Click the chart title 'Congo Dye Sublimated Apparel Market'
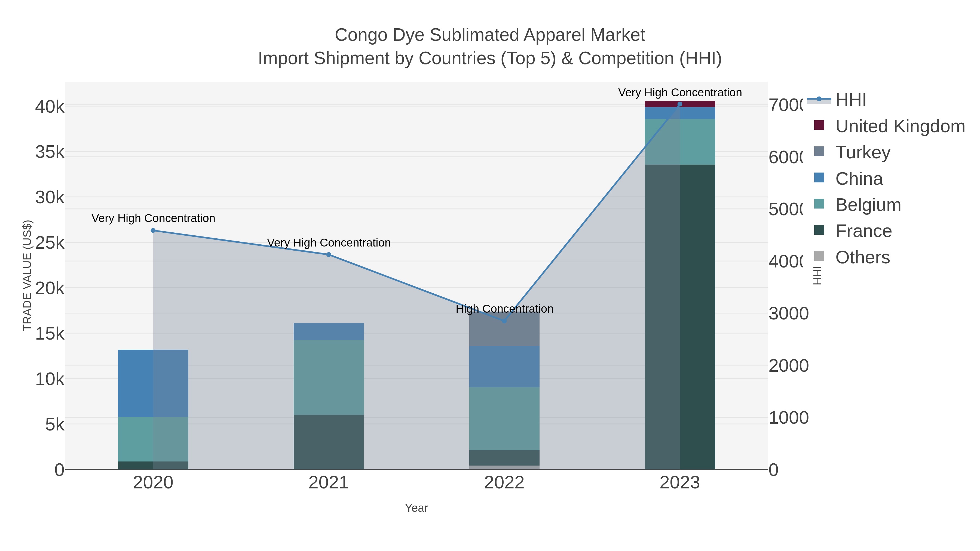Screen dimensions: 980x551 tap(490, 35)
